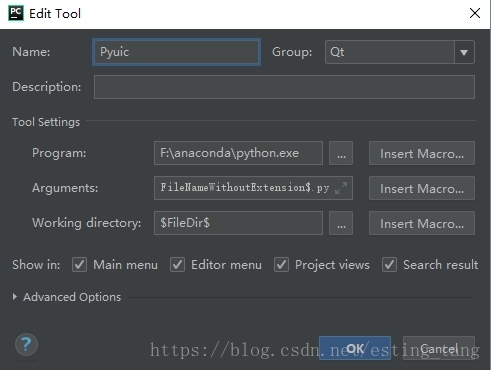This screenshot has width=491, height=370.
Task: Focus the Description input field
Action: (x=284, y=87)
